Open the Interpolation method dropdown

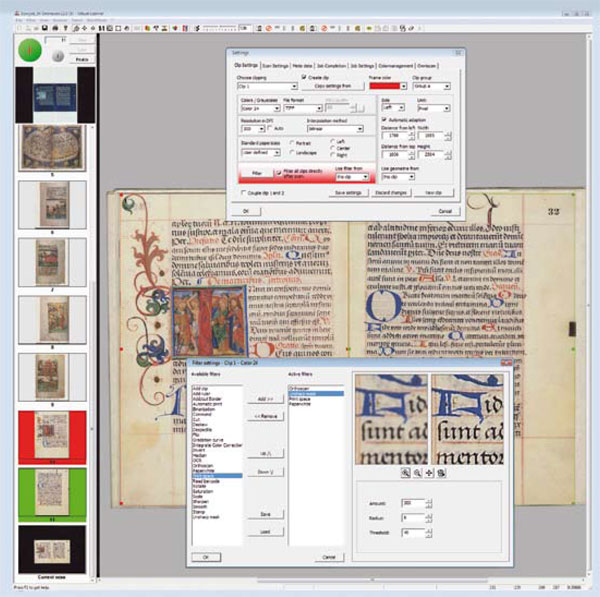click(335, 129)
